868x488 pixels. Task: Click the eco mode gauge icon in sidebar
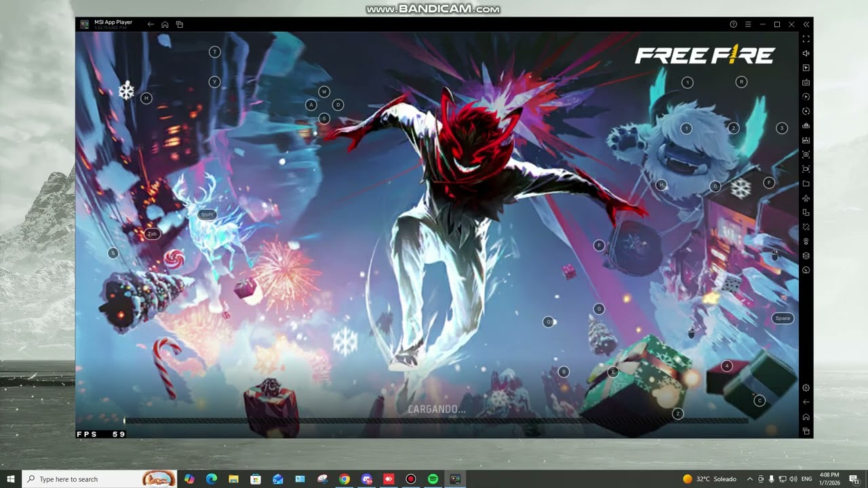[806, 270]
